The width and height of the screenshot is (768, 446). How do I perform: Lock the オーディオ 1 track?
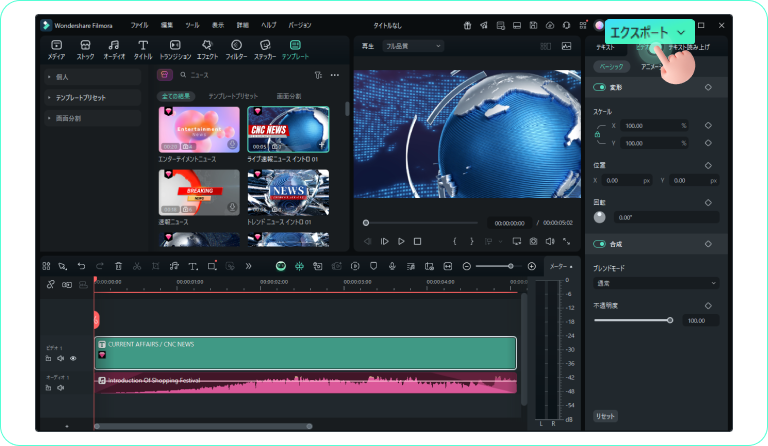[48, 388]
